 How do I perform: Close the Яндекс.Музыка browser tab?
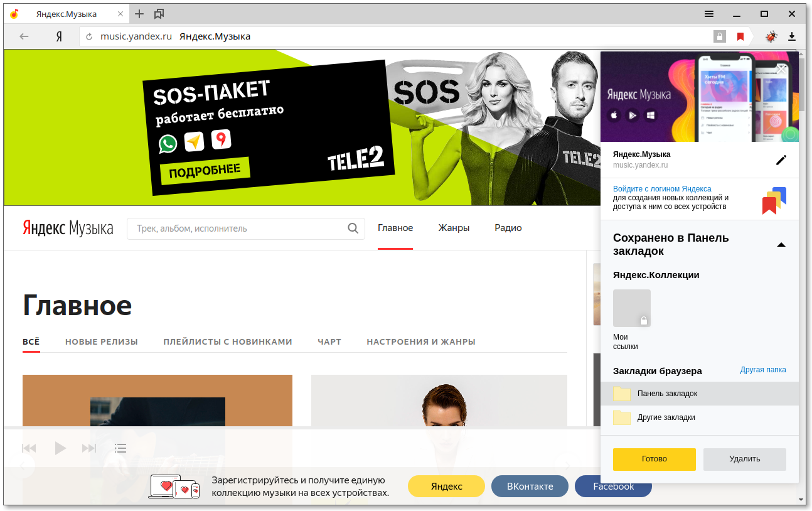(120, 14)
